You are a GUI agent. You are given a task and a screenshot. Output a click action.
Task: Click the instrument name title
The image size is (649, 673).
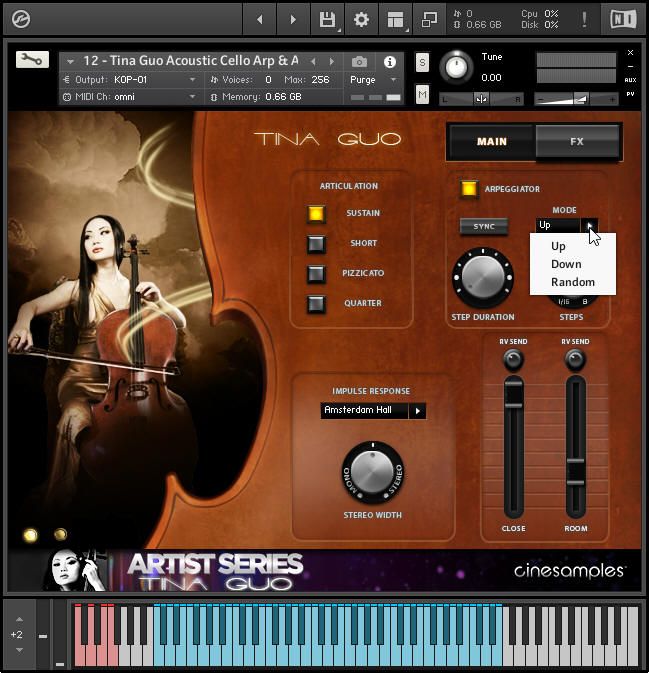pyautogui.click(x=191, y=61)
